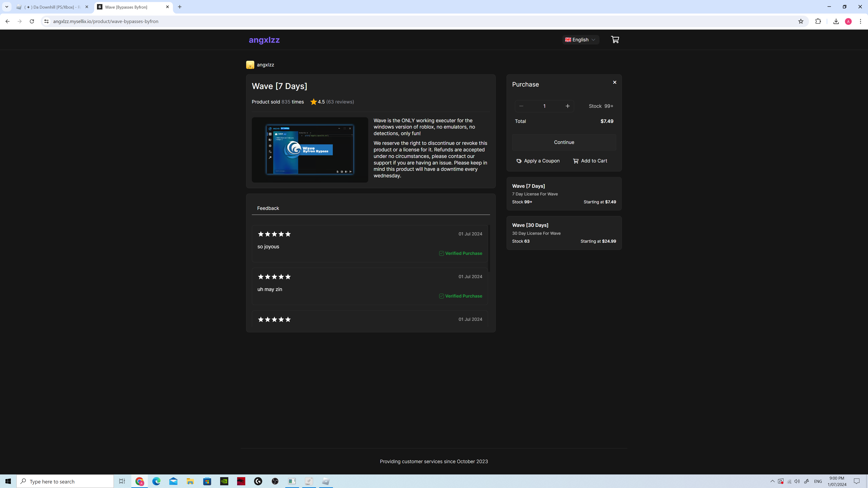Apply a Coupon to the order
The image size is (868, 488).
click(x=538, y=161)
